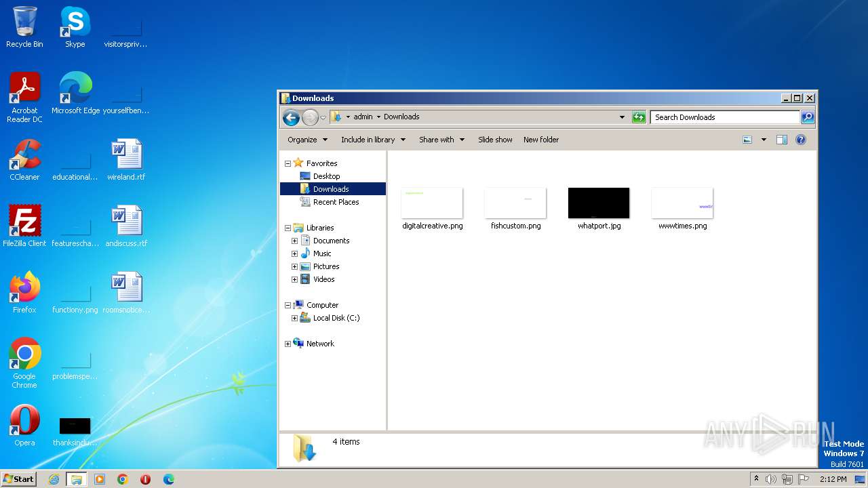Screen dimensions: 868x488
Task: Open Include in library dropdown
Action: [x=373, y=140]
